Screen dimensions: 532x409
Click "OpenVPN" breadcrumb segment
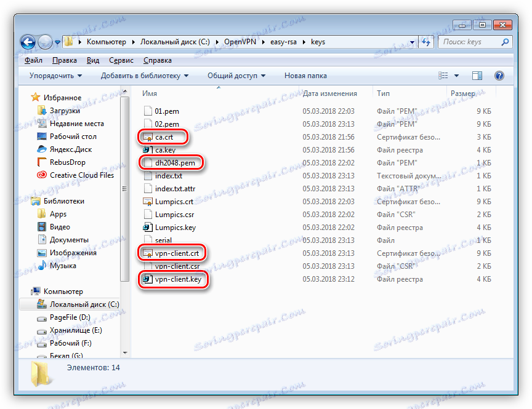(x=240, y=42)
